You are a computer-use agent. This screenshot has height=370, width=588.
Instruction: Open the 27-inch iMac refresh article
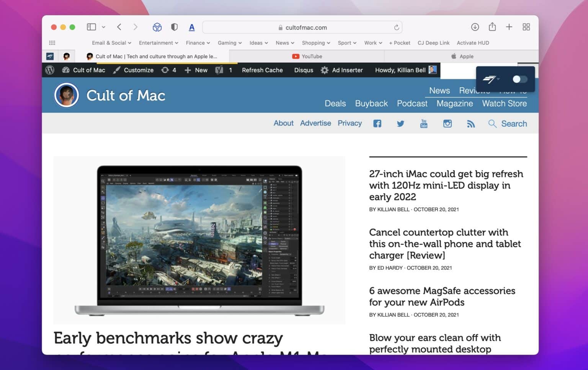pos(446,185)
